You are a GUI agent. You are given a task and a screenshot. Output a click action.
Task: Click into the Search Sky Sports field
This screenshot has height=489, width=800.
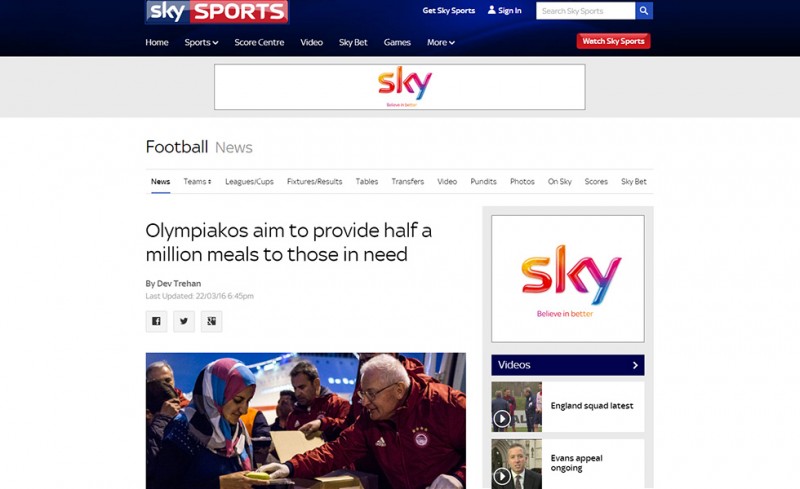(x=585, y=11)
